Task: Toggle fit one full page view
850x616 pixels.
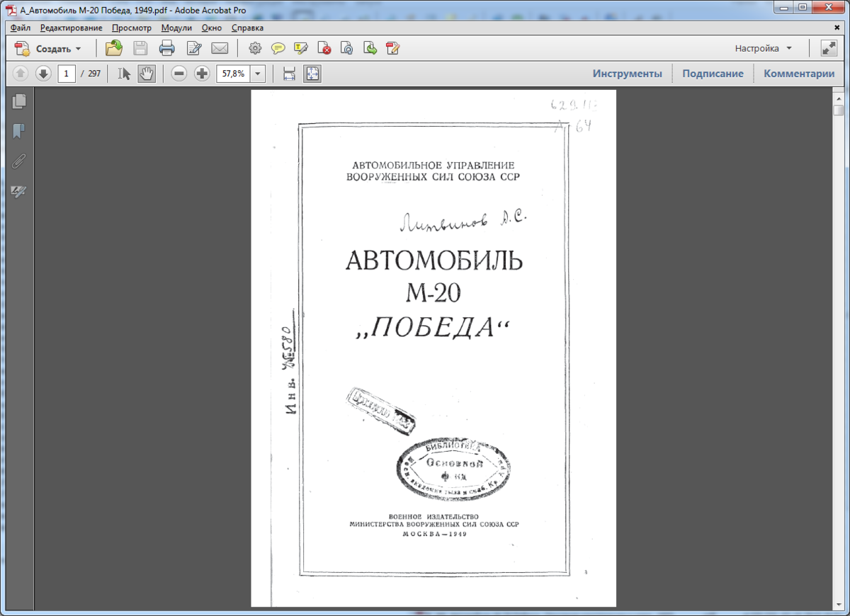Action: pos(312,73)
